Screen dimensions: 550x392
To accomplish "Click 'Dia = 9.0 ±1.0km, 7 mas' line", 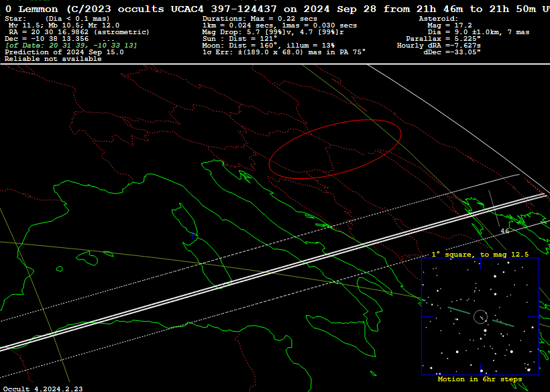I will [x=478, y=32].
